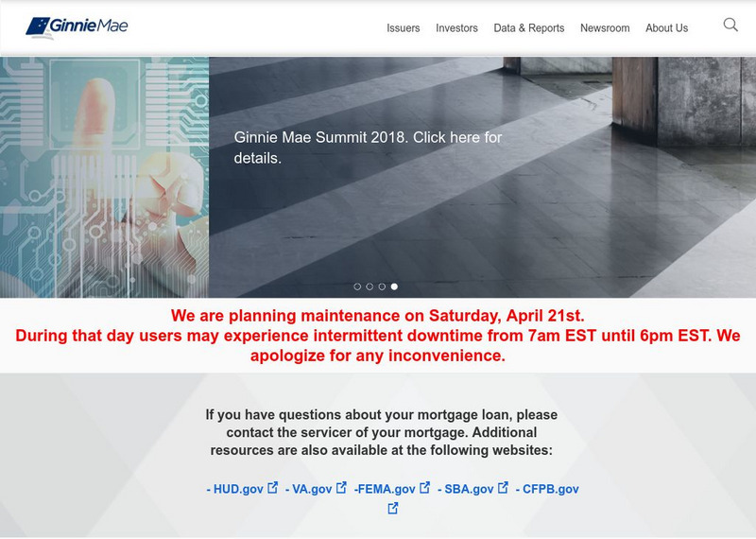Viewport: 756px width, 539px height.
Task: Click the fingerprint circuit banner image
Action: (x=104, y=177)
